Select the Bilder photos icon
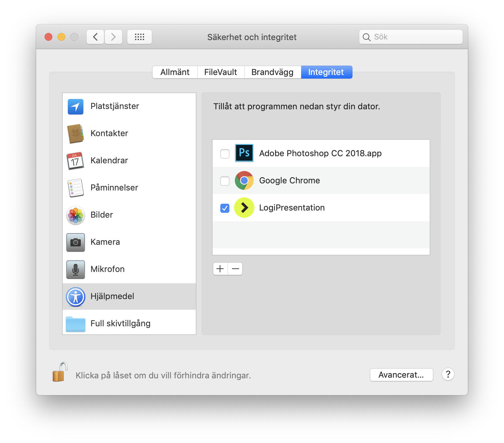 click(76, 215)
